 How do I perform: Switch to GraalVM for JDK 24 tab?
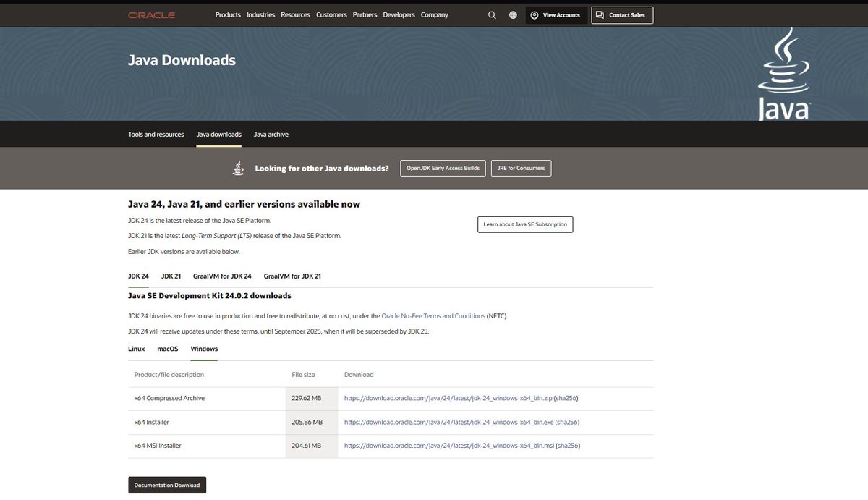tap(223, 276)
